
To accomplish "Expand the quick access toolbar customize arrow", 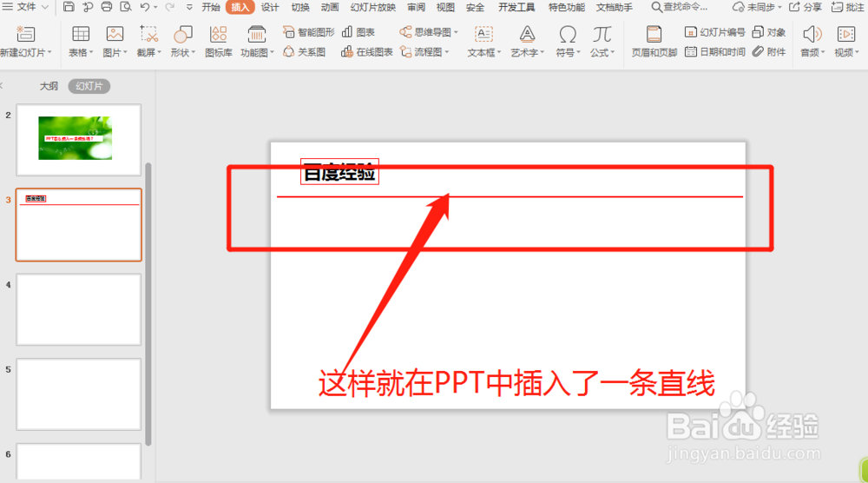I will [x=189, y=7].
